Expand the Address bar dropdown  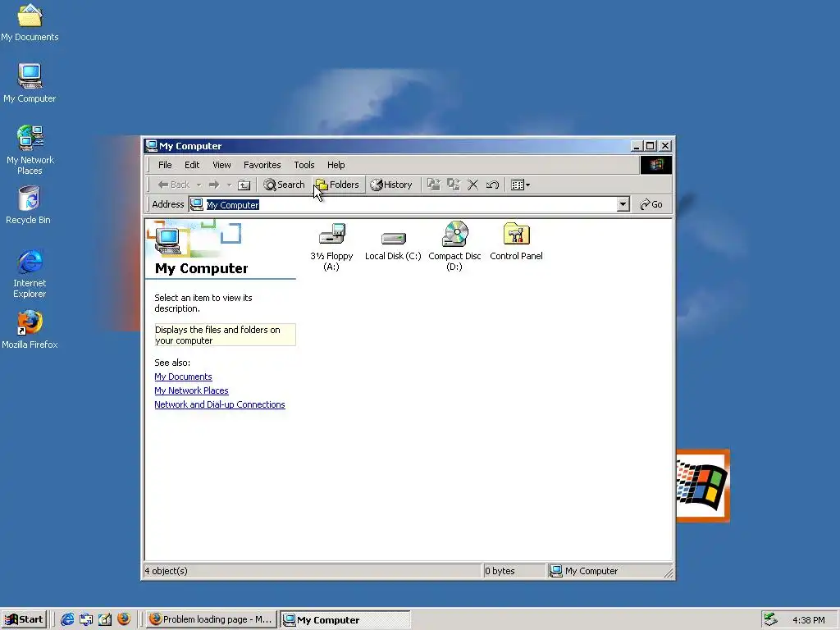point(623,204)
